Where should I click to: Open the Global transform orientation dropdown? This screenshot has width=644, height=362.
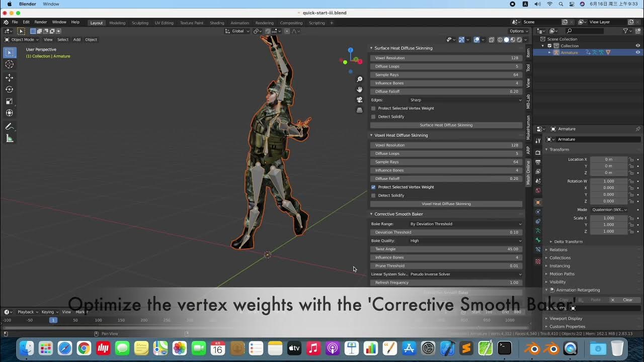click(x=237, y=31)
